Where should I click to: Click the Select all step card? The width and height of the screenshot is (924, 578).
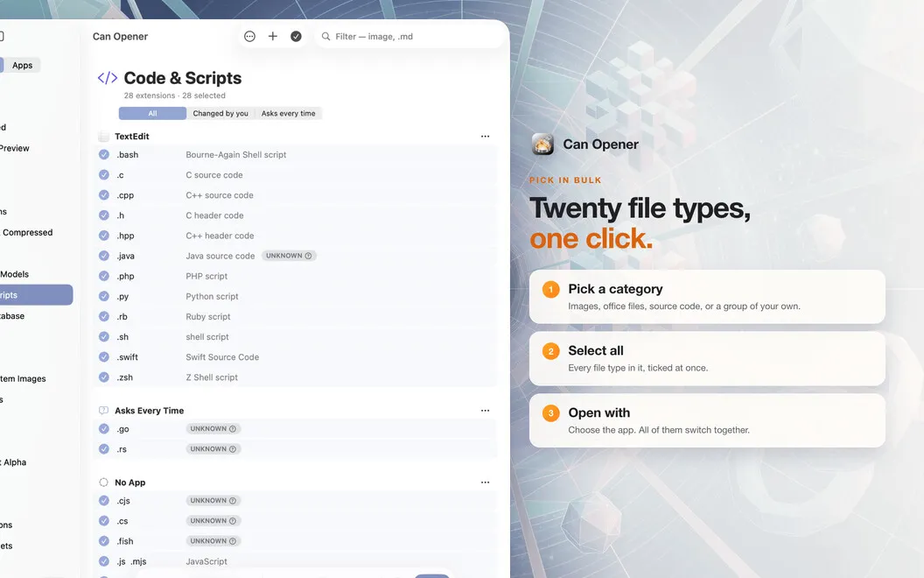tap(707, 358)
